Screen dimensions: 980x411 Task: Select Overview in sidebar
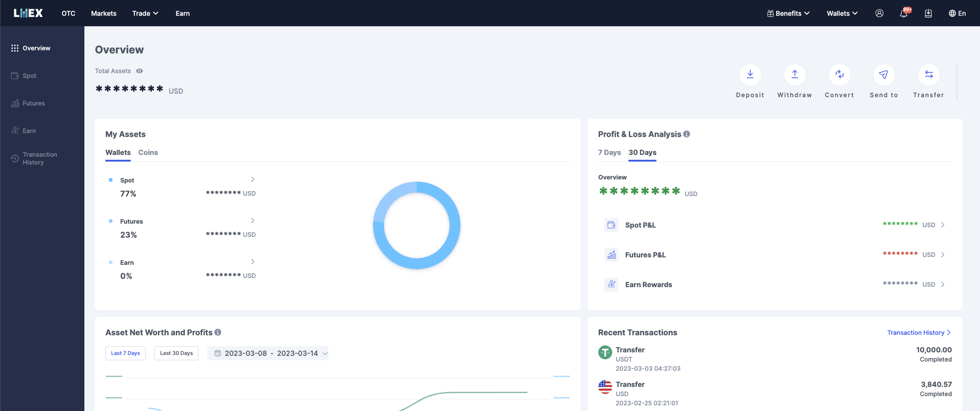coord(31,48)
